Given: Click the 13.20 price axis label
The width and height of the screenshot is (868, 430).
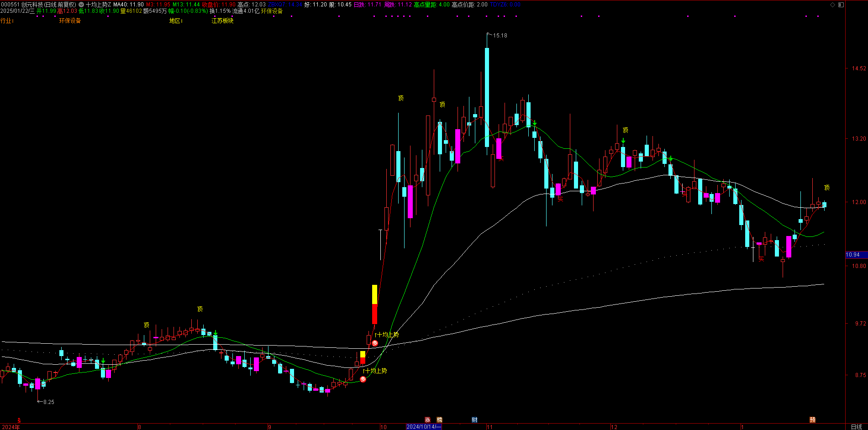Looking at the screenshot, I should (859, 139).
